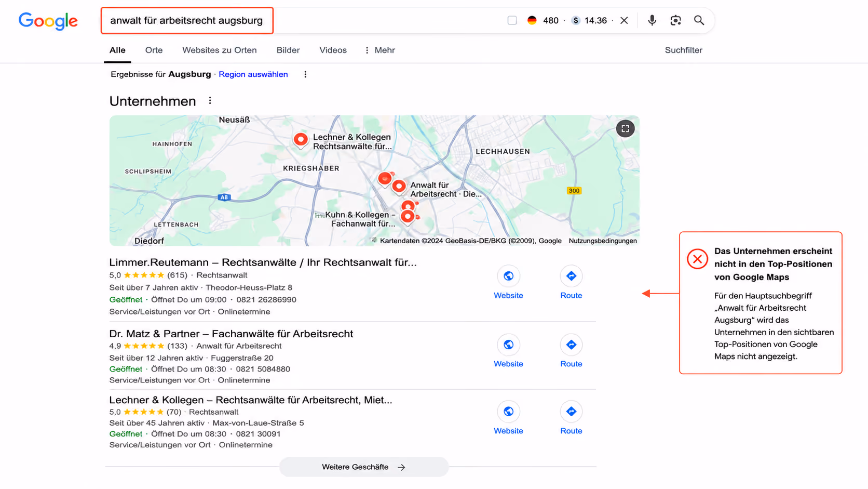Click the phone number 0821 30091
Viewport: 868px width, 489px height.
pos(259,433)
